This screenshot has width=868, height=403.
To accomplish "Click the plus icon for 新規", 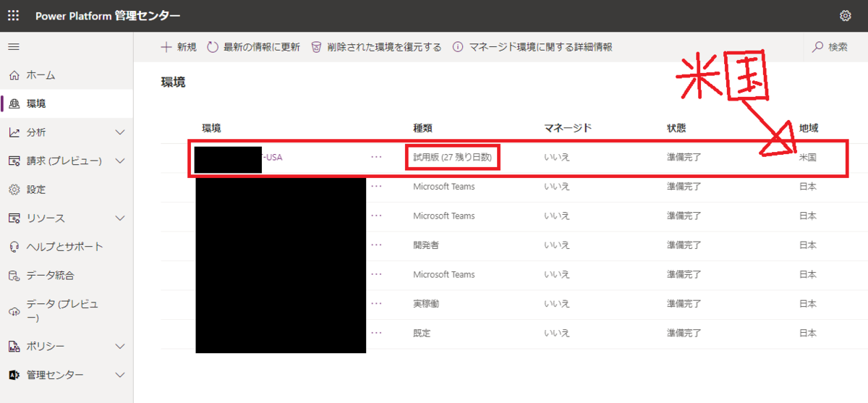I will coord(166,47).
